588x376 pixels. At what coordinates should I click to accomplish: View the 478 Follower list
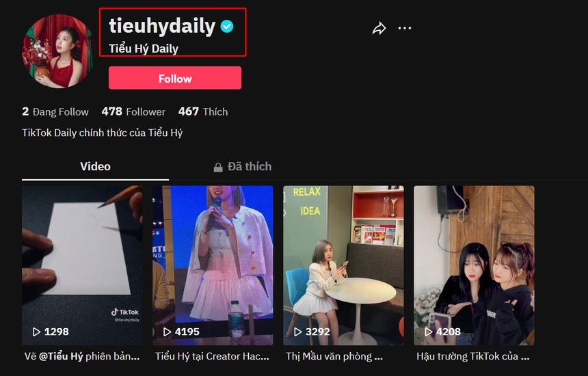tap(133, 111)
